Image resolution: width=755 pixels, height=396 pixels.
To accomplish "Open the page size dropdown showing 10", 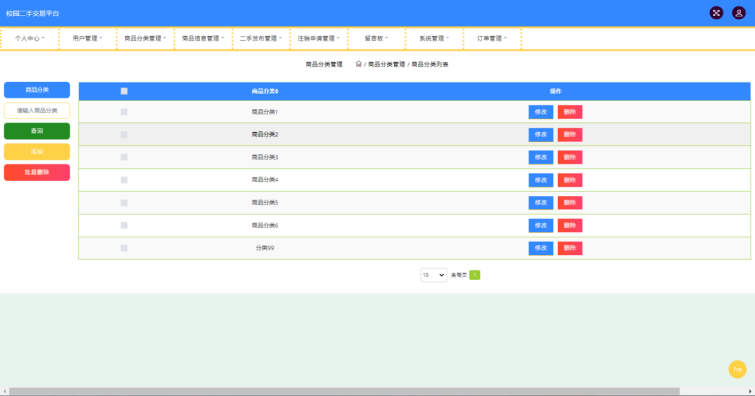I will [x=433, y=275].
